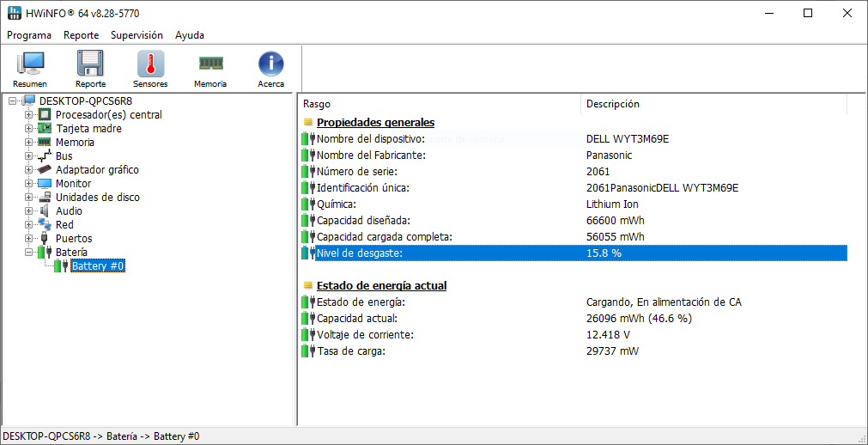Select the Monitor tree item
868x445 pixels.
(x=73, y=184)
